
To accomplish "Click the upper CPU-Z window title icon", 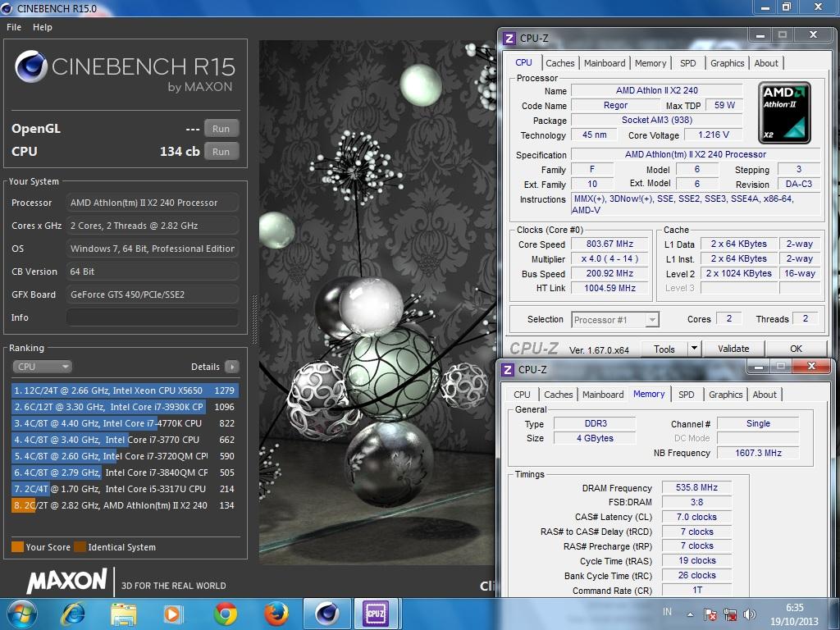I will [x=509, y=38].
